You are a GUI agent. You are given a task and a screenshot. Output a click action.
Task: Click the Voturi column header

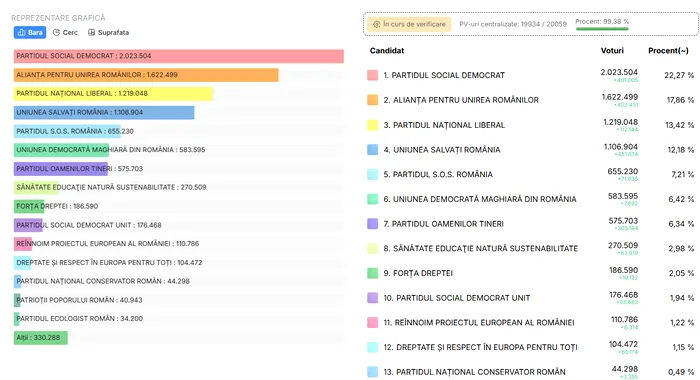pyautogui.click(x=612, y=50)
